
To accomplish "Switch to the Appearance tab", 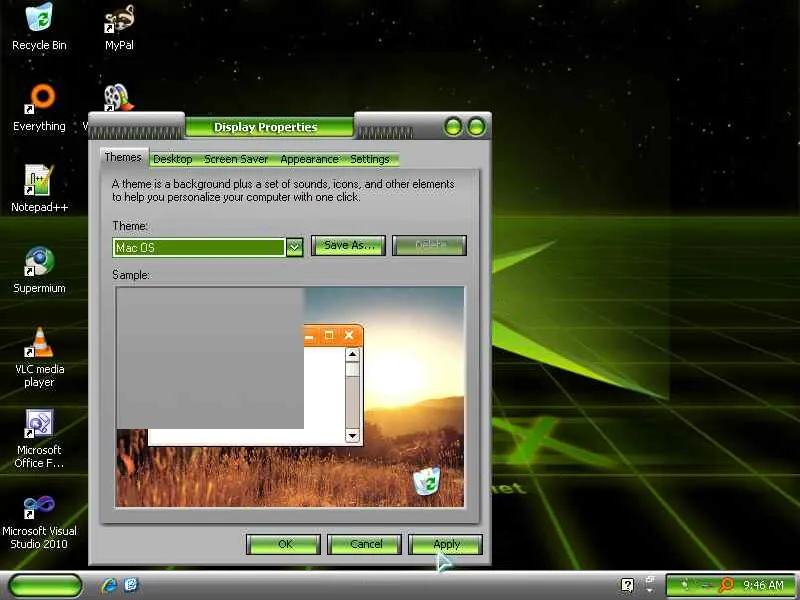I will tap(309, 159).
